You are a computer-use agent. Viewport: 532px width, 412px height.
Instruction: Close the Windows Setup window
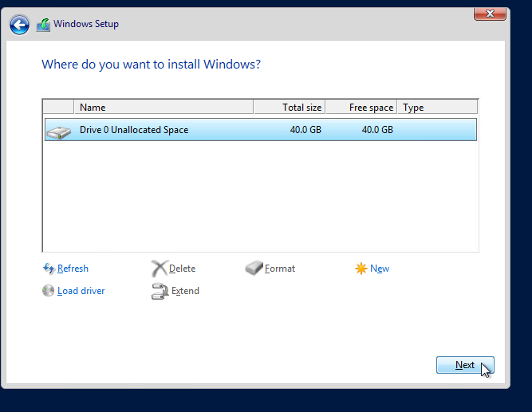[x=490, y=14]
